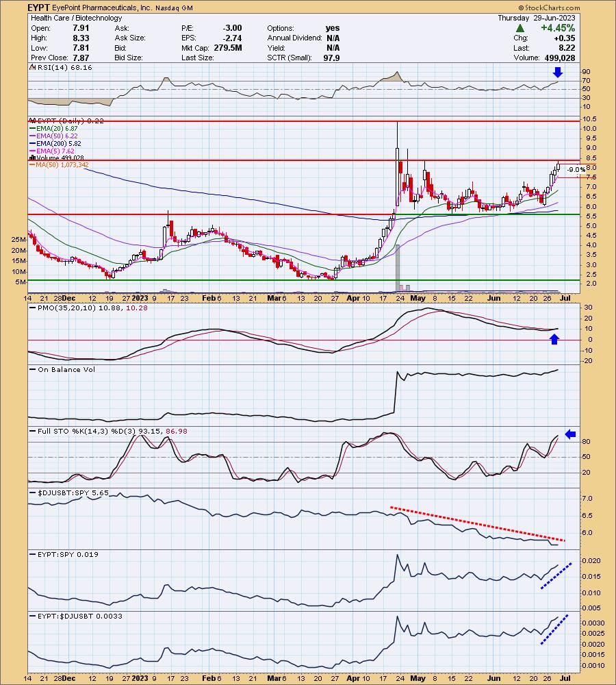Image resolution: width=616 pixels, height=685 pixels.
Task: Click the P/E value -3.00
Action: pos(232,28)
